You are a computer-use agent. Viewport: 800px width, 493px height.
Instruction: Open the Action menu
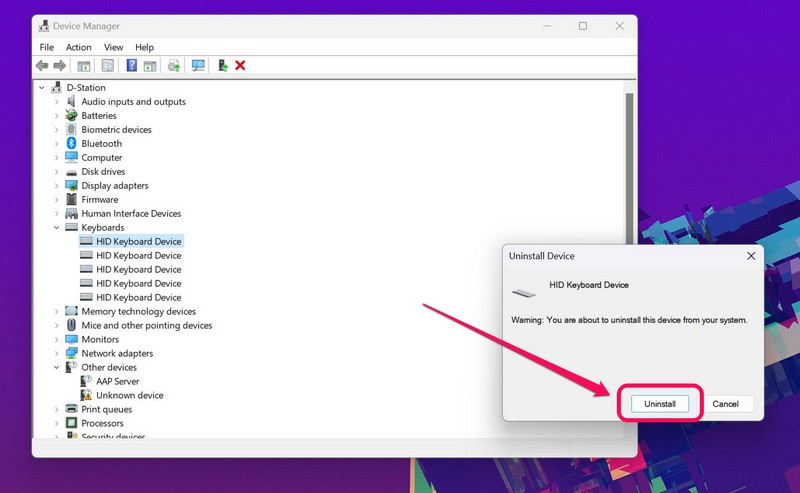click(x=78, y=47)
